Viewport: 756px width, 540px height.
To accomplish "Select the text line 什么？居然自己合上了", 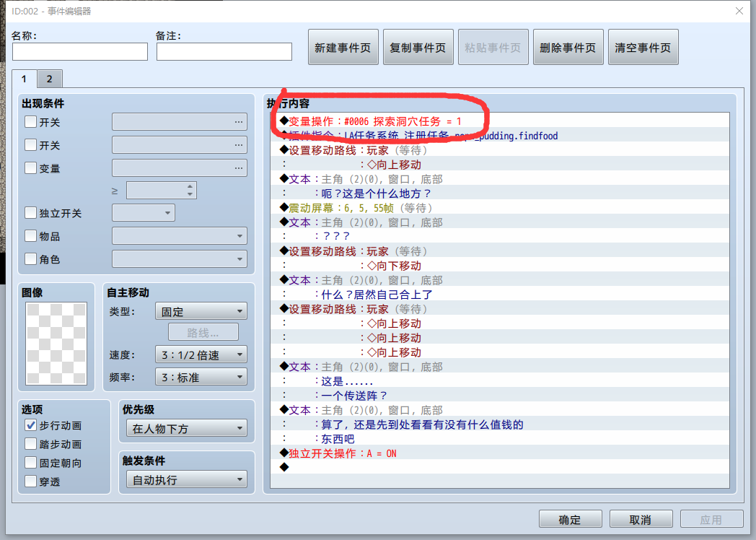I will point(499,295).
